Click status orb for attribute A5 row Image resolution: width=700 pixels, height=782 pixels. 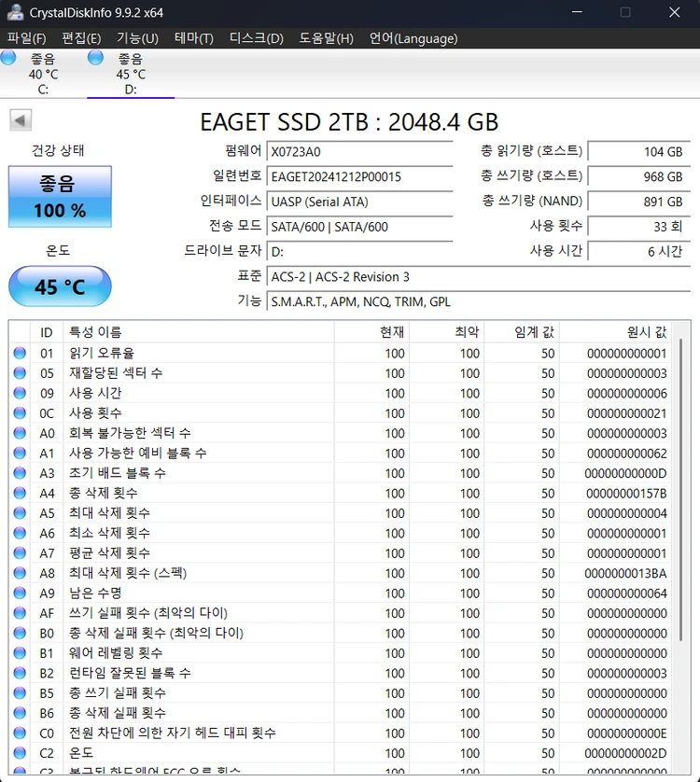click(x=20, y=512)
